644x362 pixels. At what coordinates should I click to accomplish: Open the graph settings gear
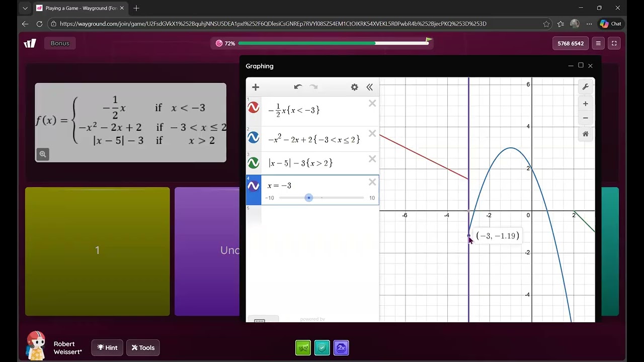[355, 87]
